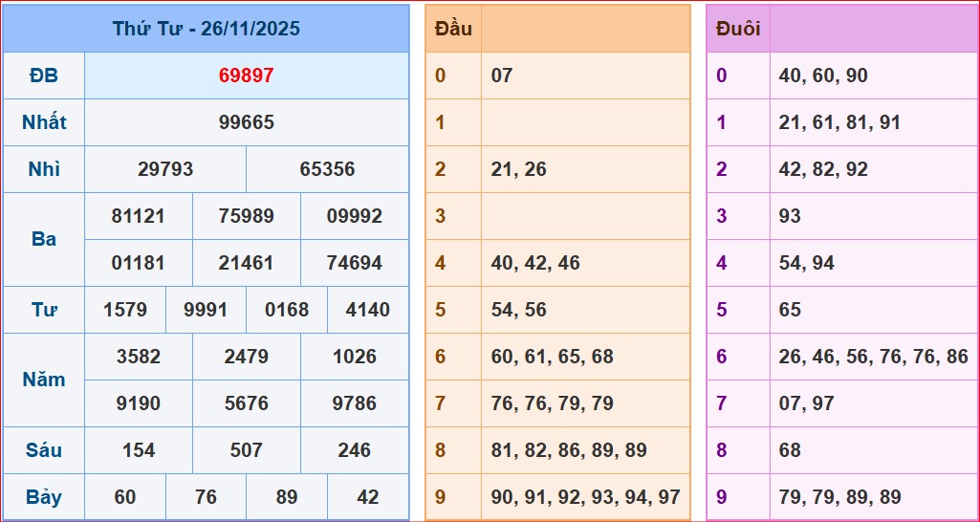
Task: Click the values 90, 91, 92, 93, 94, 97
Action: (x=586, y=497)
